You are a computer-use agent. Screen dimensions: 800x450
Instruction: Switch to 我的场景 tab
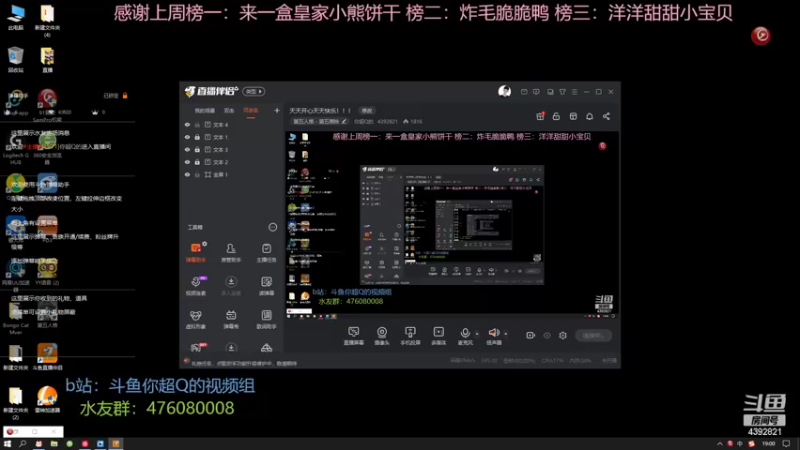205,111
